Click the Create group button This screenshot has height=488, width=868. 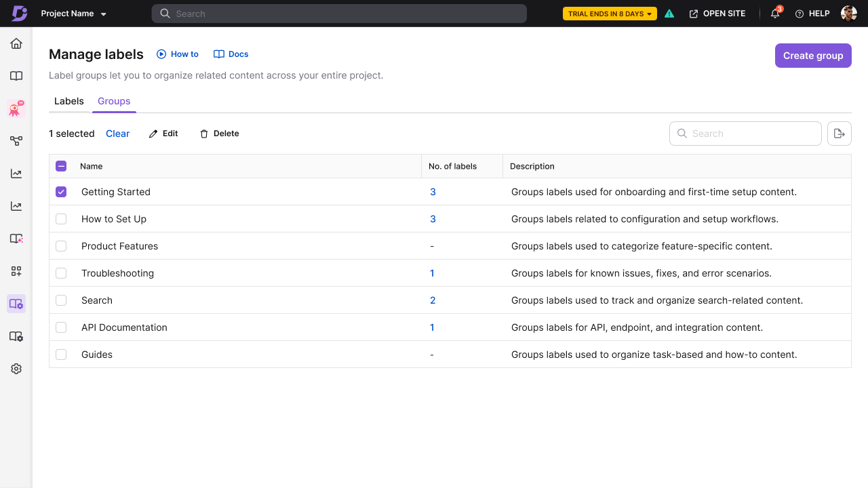(813, 56)
